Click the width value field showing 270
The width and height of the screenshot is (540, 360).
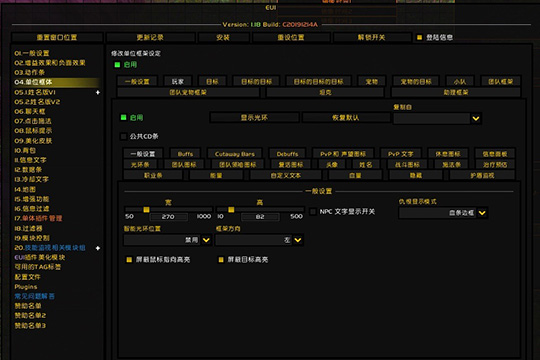pos(168,217)
